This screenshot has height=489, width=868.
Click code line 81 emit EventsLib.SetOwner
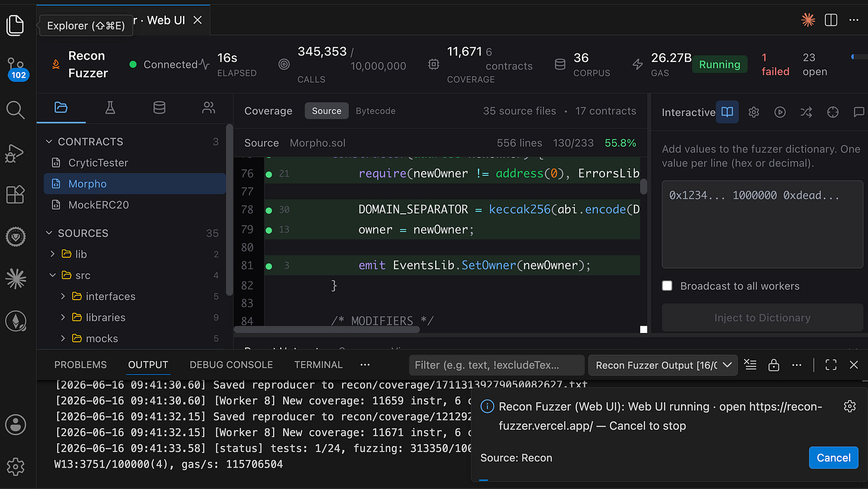475,266
